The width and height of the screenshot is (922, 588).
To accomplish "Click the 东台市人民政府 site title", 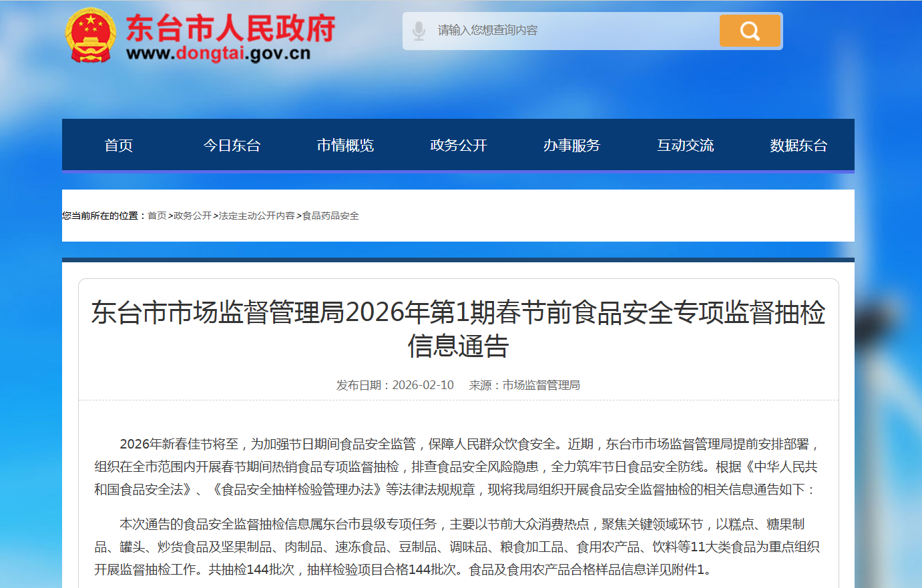I will click(x=231, y=28).
